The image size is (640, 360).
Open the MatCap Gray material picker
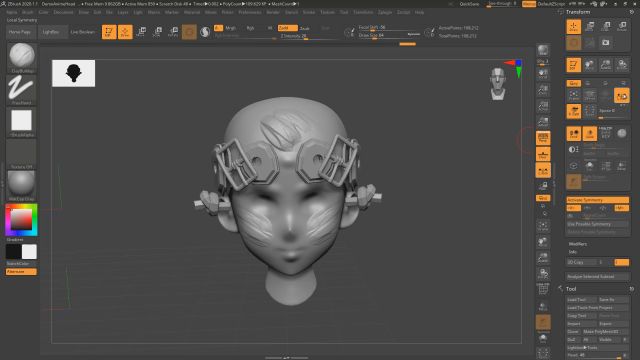click(x=22, y=186)
